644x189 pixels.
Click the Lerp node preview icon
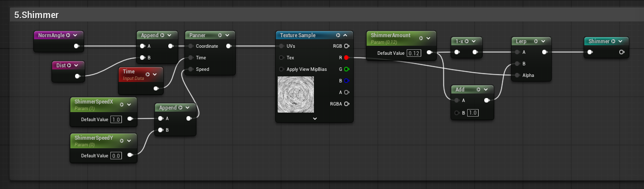536,41
